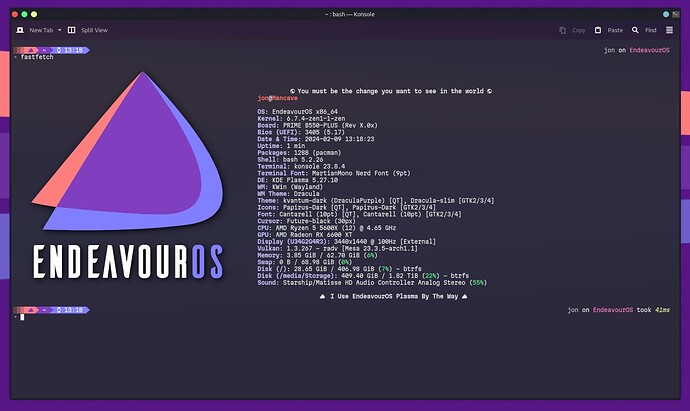Click the 'Sound: Starship/Matisse HD Audio' line

click(x=372, y=283)
